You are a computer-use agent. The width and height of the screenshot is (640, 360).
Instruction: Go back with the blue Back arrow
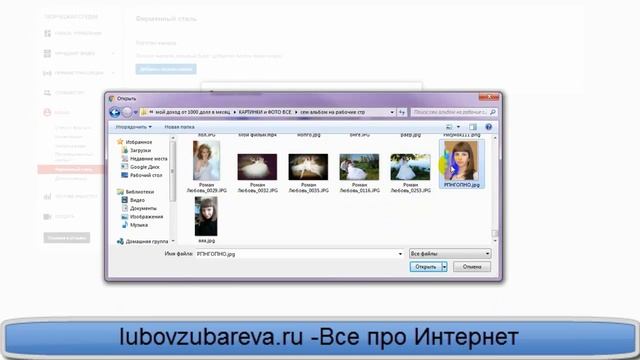[115, 112]
